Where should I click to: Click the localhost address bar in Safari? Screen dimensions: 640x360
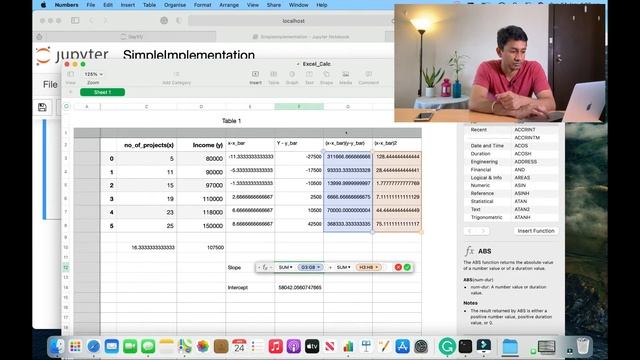click(x=293, y=21)
